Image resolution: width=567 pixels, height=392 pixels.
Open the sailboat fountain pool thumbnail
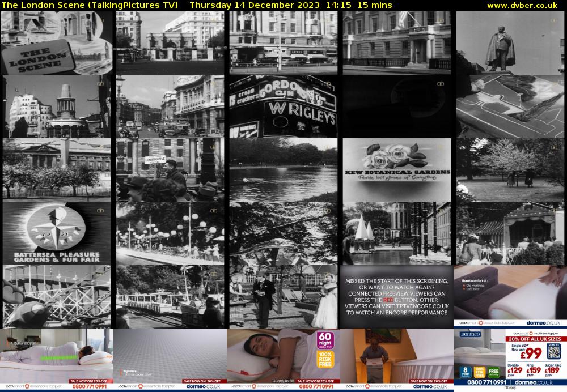[x=397, y=233]
